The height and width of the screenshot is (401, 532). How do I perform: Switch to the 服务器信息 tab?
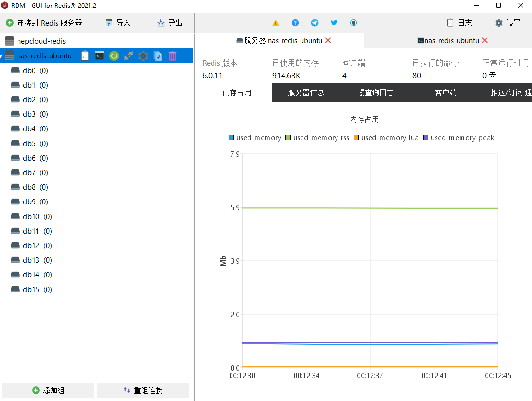click(x=306, y=92)
